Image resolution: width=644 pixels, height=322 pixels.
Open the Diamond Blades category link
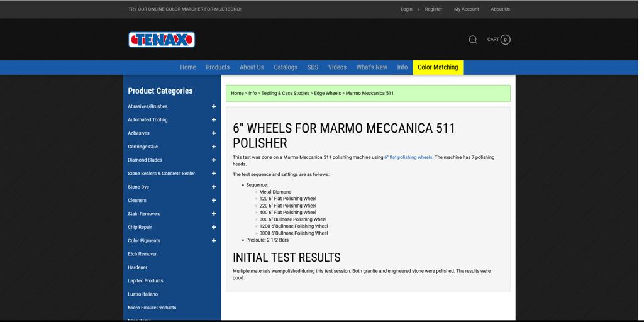pos(145,160)
